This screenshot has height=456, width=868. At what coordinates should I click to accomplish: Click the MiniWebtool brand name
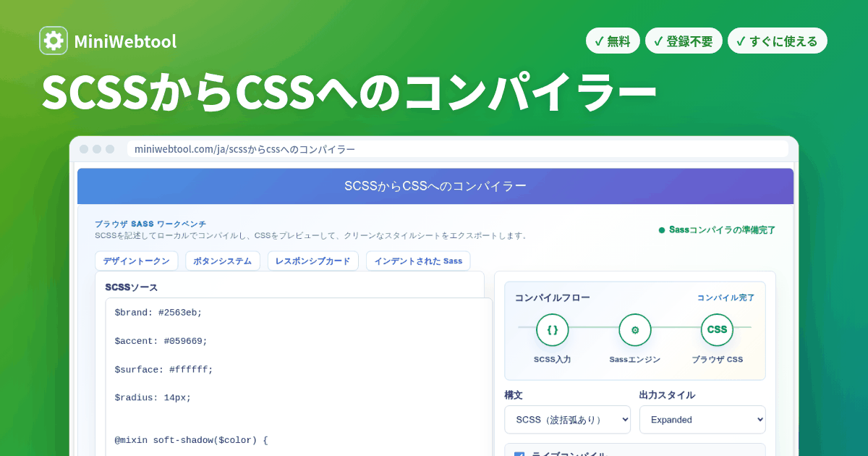[x=125, y=42]
